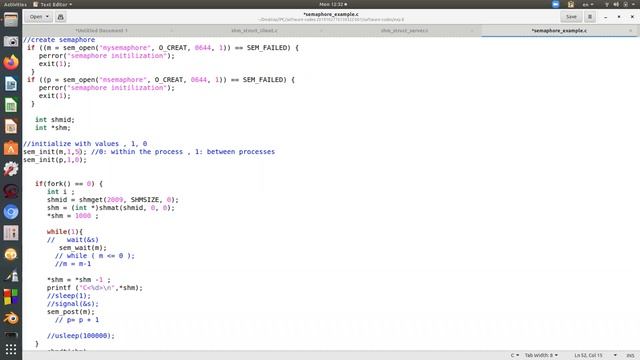Click the Zoom tray icon in the top bar
The height and width of the screenshot is (360, 640).
pyautogui.click(x=556, y=4)
